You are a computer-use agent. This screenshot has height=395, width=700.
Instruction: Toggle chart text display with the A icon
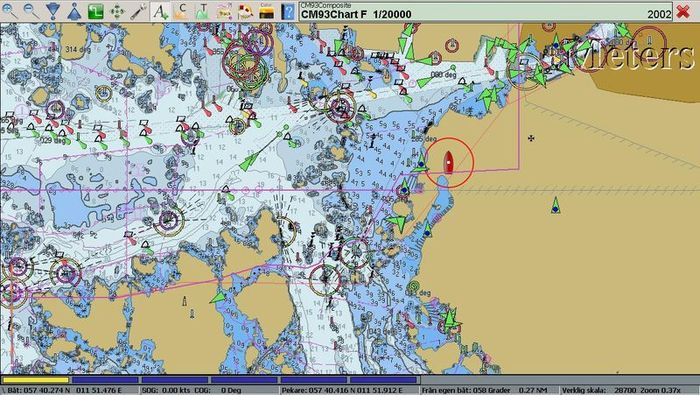[x=160, y=11]
